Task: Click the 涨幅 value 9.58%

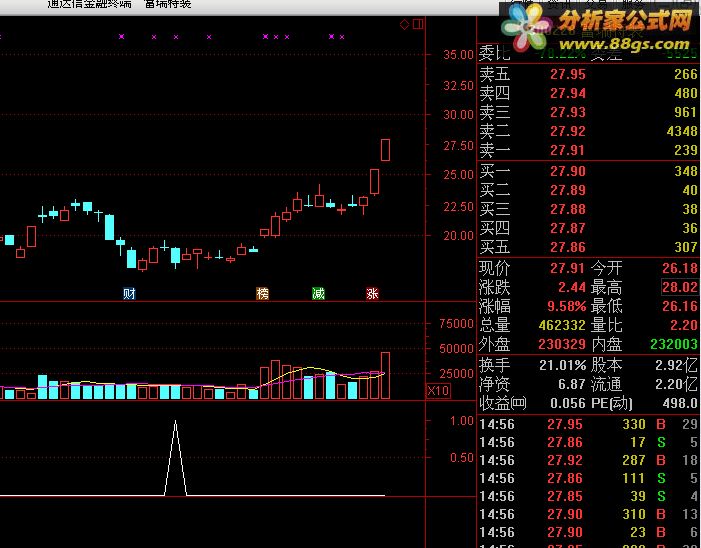Action: [566, 306]
